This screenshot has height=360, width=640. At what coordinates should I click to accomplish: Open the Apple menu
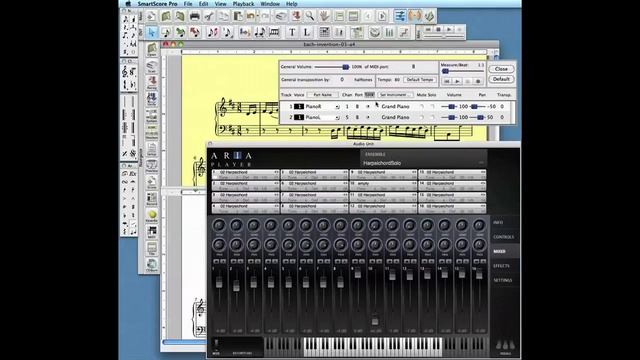(x=128, y=4)
